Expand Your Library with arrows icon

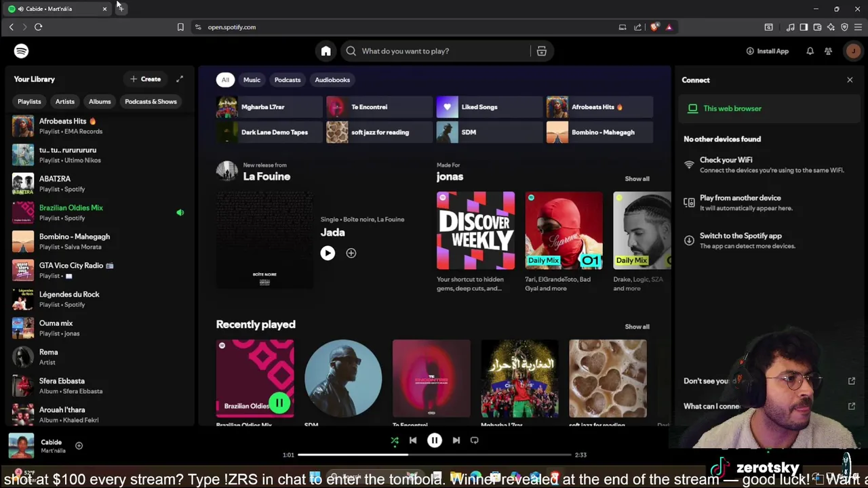[x=180, y=79]
